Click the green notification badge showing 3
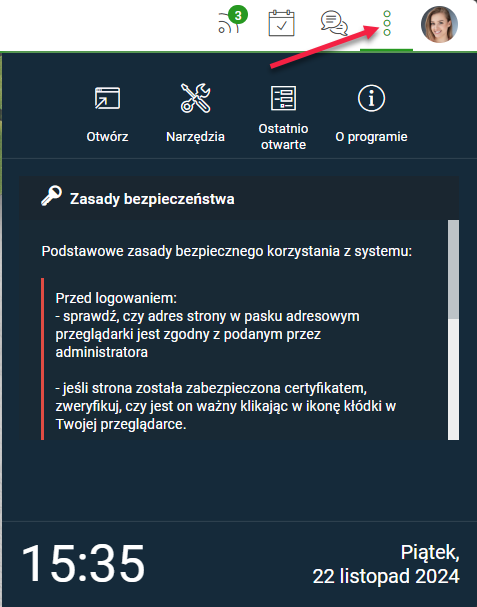The height and width of the screenshot is (607, 477). (x=238, y=15)
